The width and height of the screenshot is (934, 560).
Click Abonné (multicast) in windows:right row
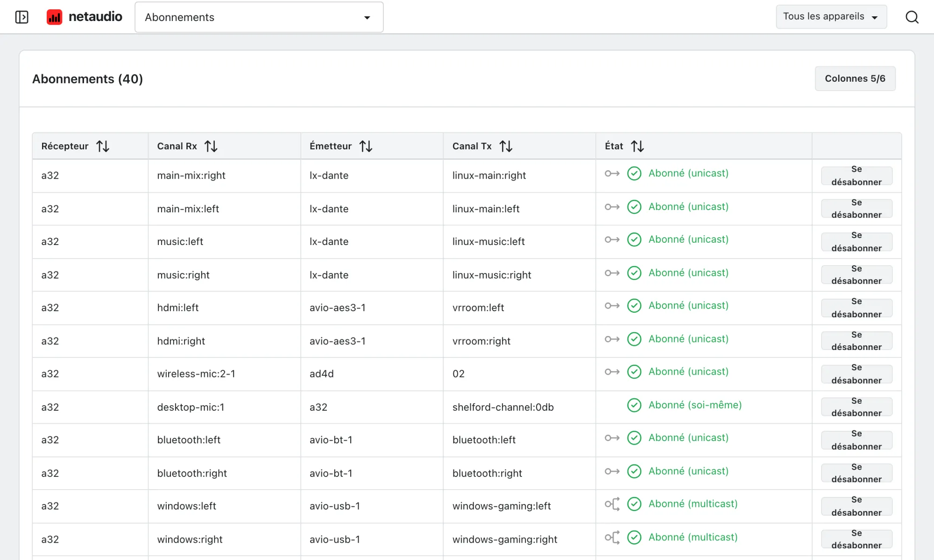pyautogui.click(x=693, y=537)
